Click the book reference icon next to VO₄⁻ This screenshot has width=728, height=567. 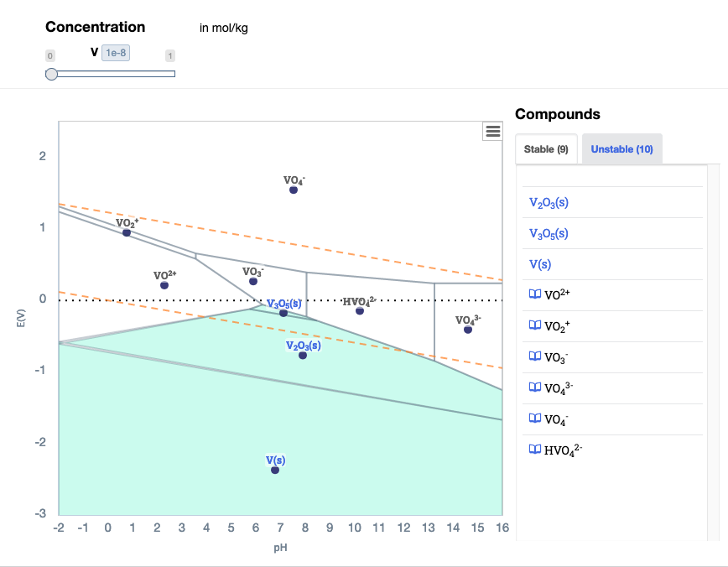click(533, 418)
